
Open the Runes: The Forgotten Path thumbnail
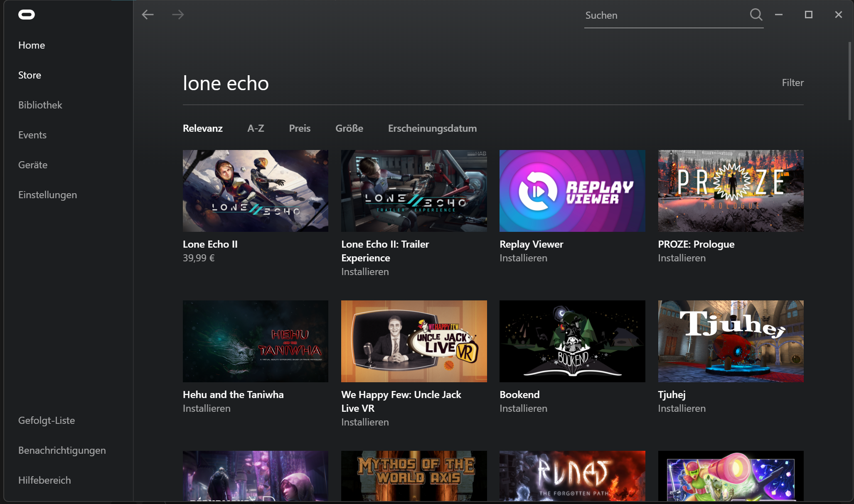tap(572, 476)
